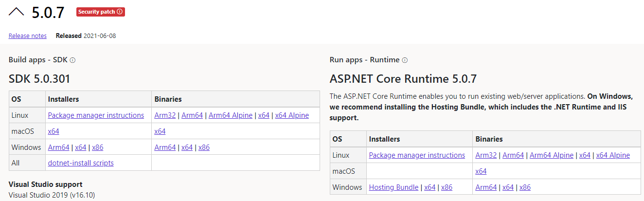The height and width of the screenshot is (201, 644).
Task: Click info icon next to Build apps - SDK
Action: click(x=72, y=60)
